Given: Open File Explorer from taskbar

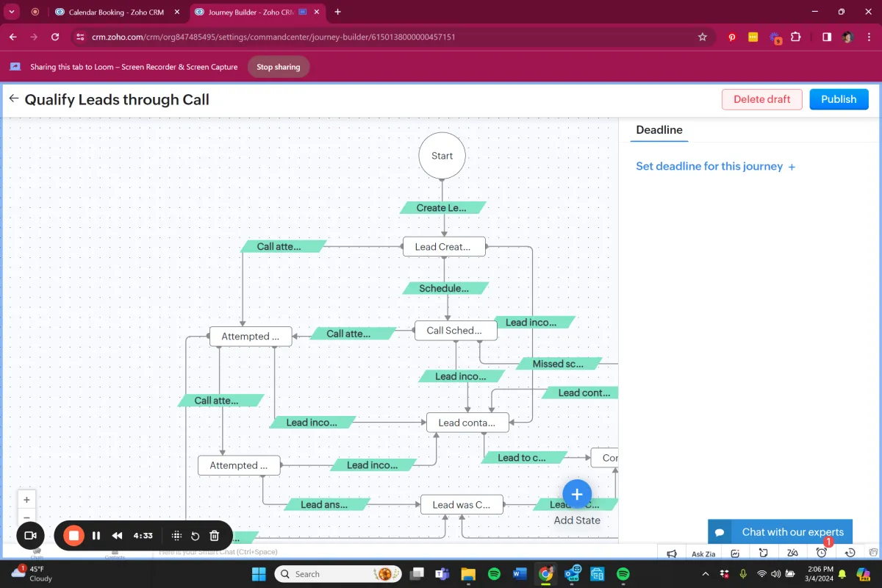Looking at the screenshot, I should pyautogui.click(x=468, y=574).
